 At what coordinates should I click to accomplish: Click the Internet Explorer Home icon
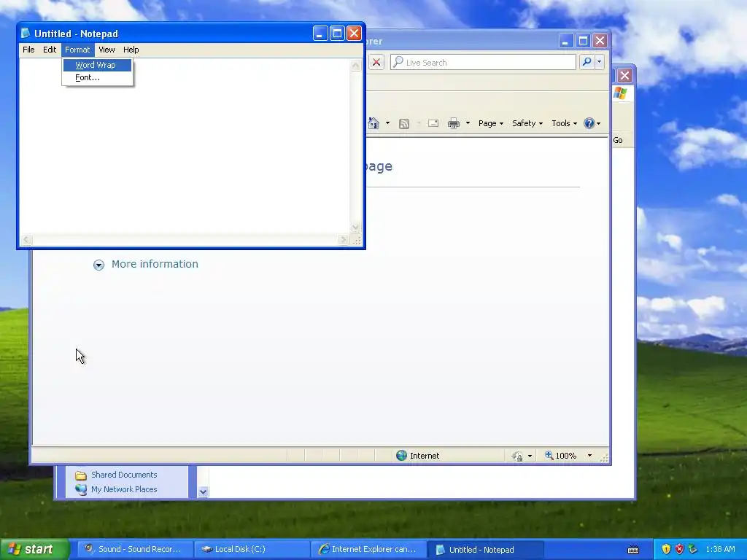(x=374, y=123)
